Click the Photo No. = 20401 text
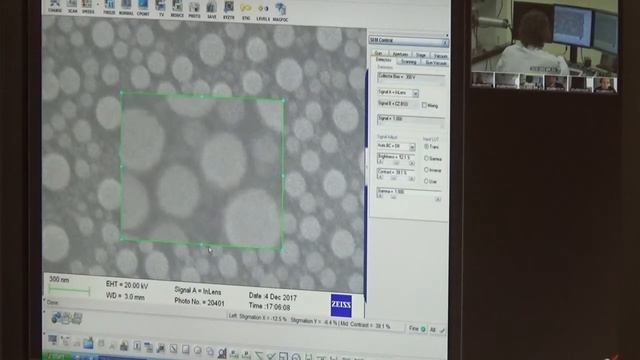Screen dimensions: 640x360 coord(199,302)
